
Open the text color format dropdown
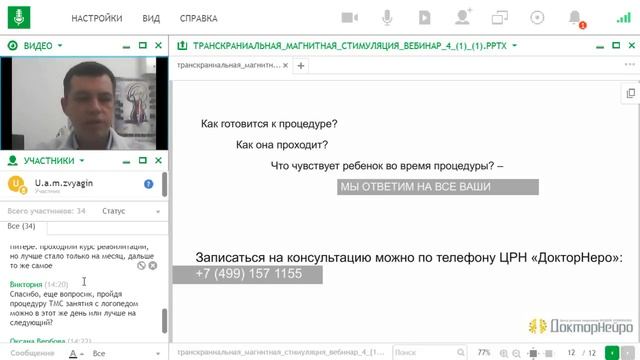pos(76,353)
